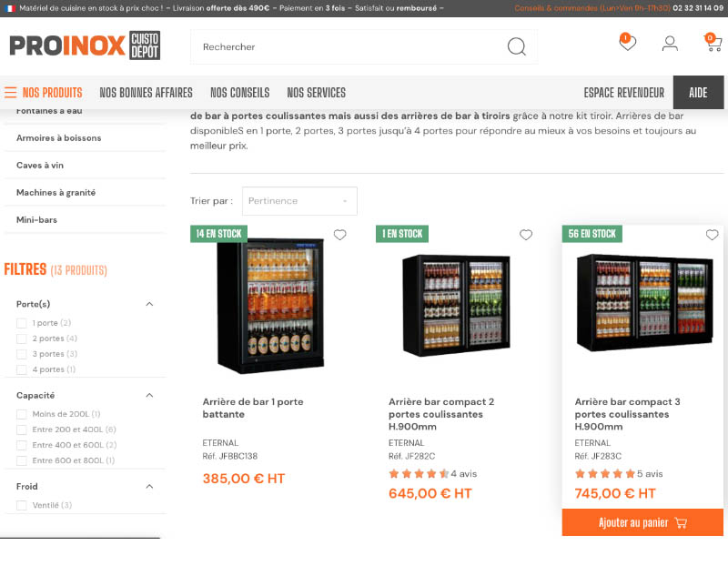Open the Nos Conseils menu
The image size is (728, 586).
click(239, 93)
